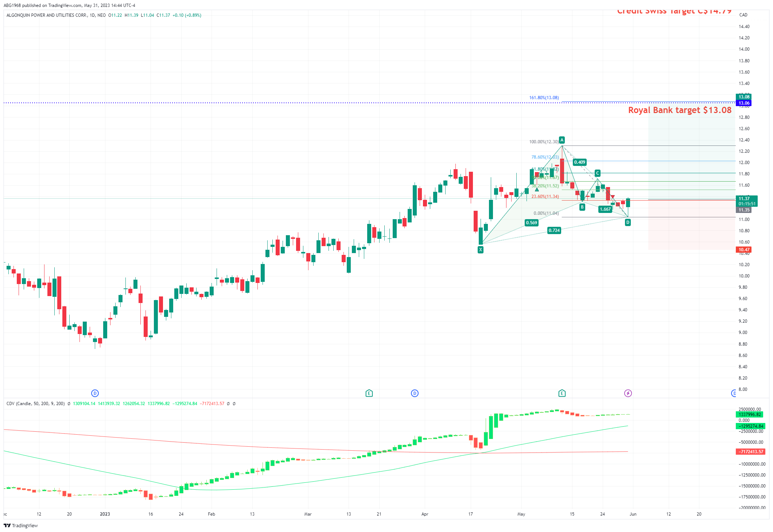Screen dimensions: 773x532
Task: Click the green up-arrow marker on chart
Action: [x=537, y=190]
